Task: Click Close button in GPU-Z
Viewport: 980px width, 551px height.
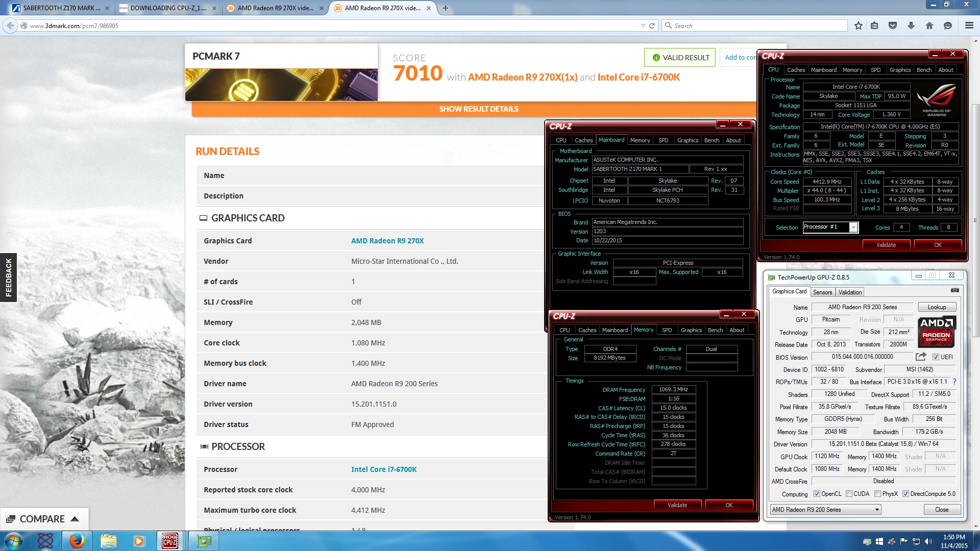Action: (x=942, y=510)
